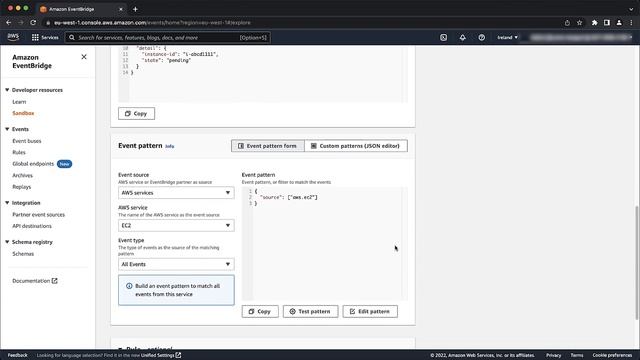This screenshot has width=640, height=360.
Task: Copy the sample event JSON
Action: pyautogui.click(x=136, y=113)
